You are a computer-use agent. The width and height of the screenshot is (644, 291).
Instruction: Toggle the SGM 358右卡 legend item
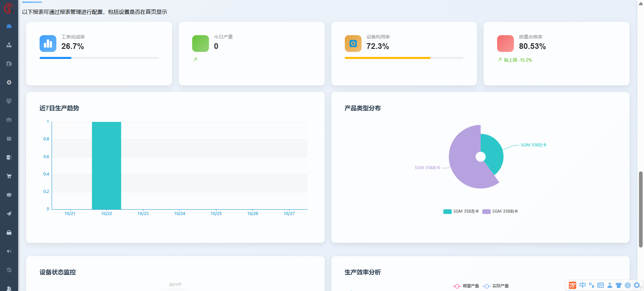click(x=500, y=211)
